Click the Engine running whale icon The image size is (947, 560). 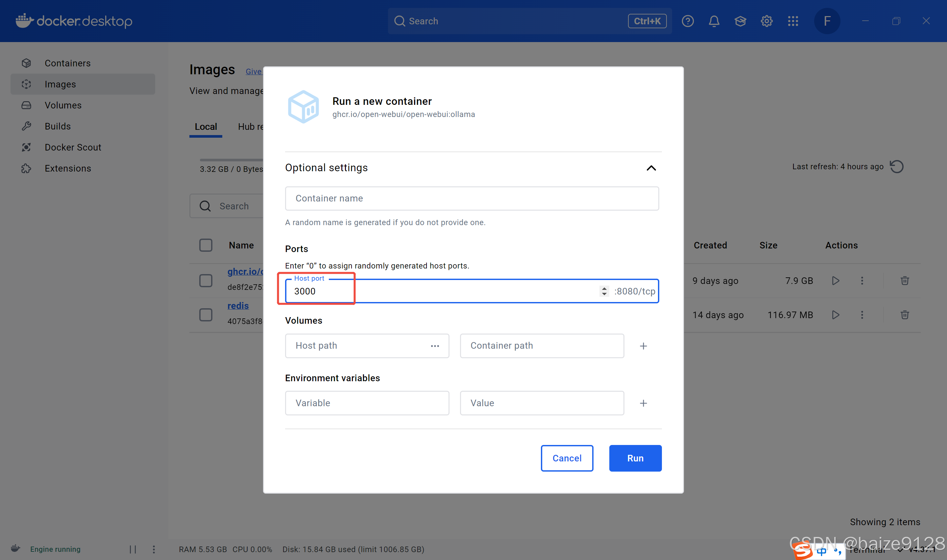pos(15,548)
